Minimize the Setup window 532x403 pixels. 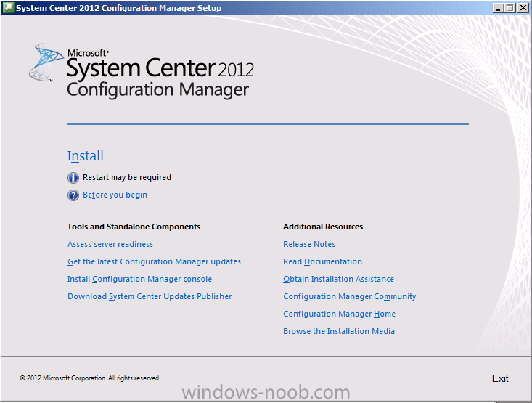tap(498, 8)
